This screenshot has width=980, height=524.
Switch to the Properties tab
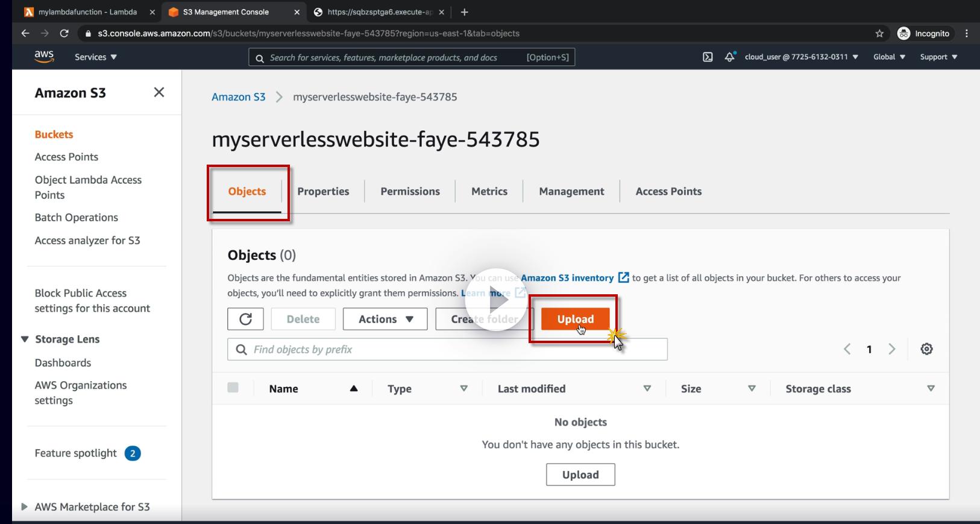coord(323,191)
